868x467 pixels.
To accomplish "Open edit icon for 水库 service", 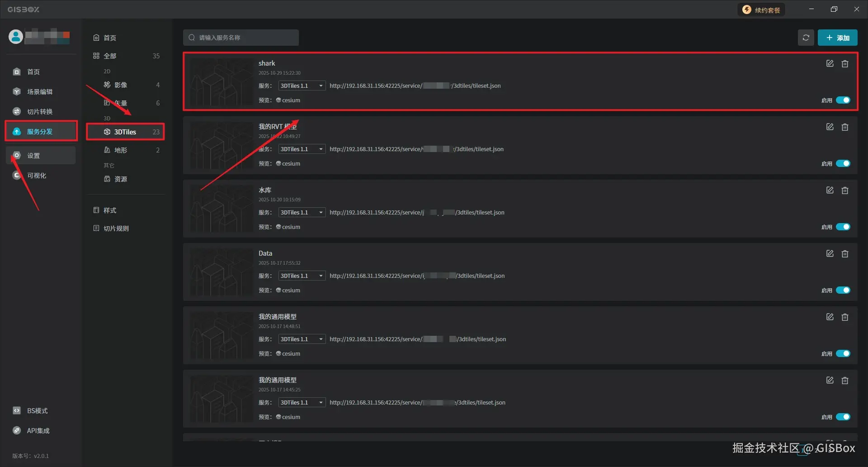I will click(x=830, y=191).
